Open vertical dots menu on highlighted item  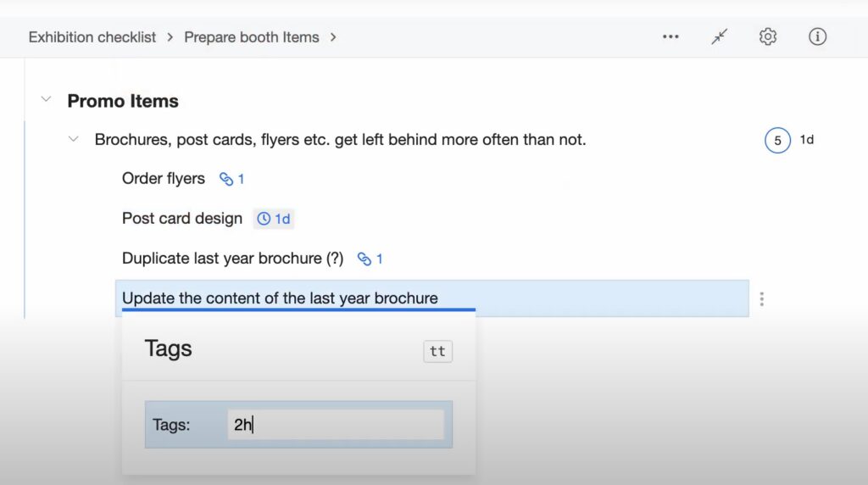pos(762,298)
